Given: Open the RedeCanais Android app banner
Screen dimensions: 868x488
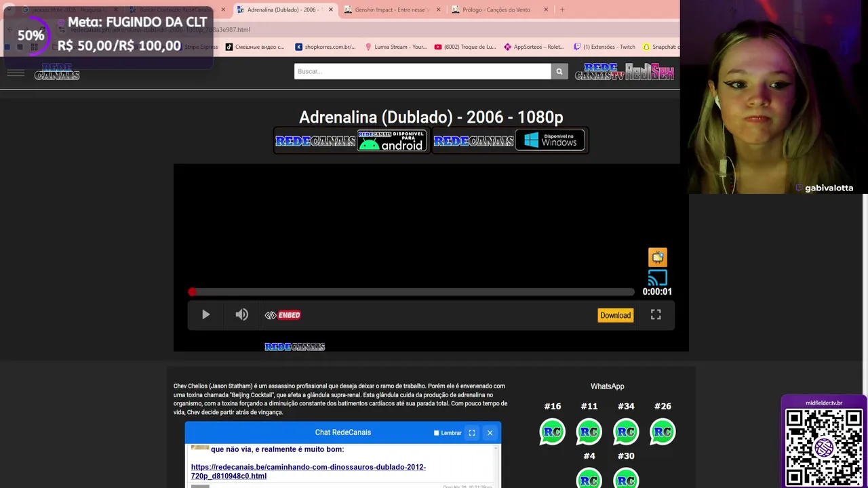Looking at the screenshot, I should coord(351,141).
